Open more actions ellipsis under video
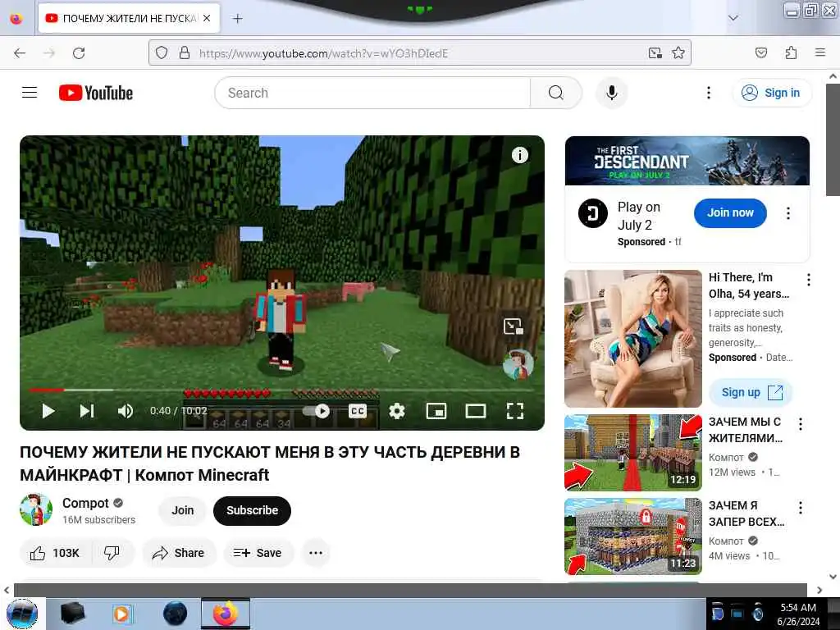Screen dimensions: 840x630 (x=316, y=553)
